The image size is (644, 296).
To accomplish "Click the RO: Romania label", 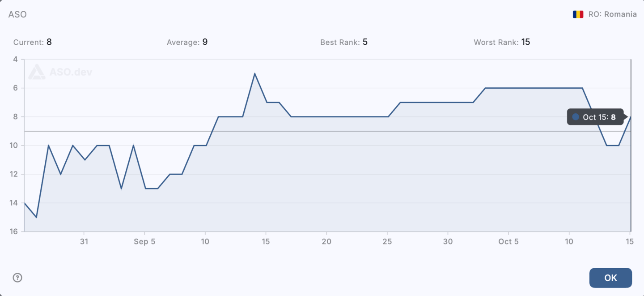I will (x=614, y=14).
